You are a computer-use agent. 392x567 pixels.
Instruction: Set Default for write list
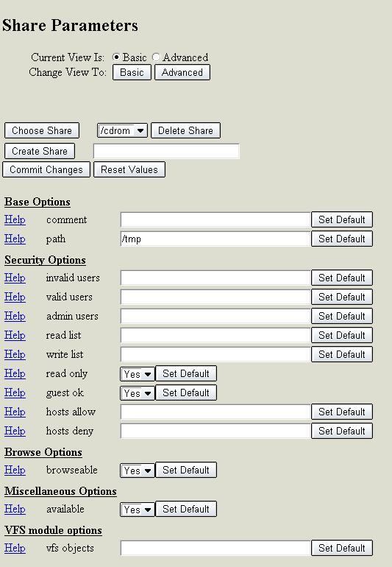(x=342, y=354)
